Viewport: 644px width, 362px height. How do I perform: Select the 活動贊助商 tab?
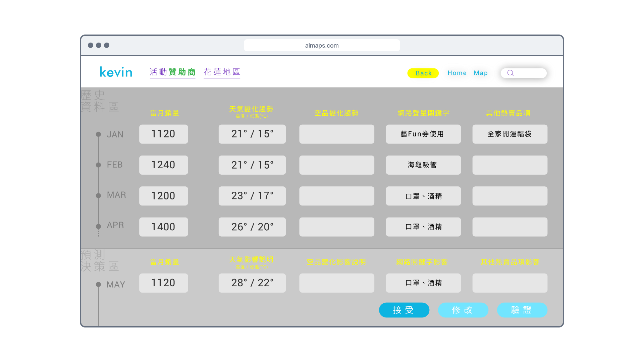172,72
